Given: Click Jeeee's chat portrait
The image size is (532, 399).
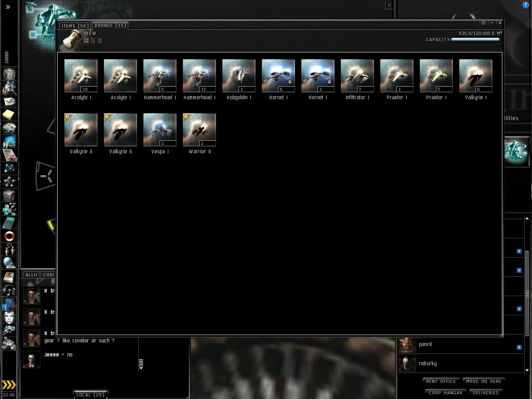Looking at the screenshot, I should 32,360.
